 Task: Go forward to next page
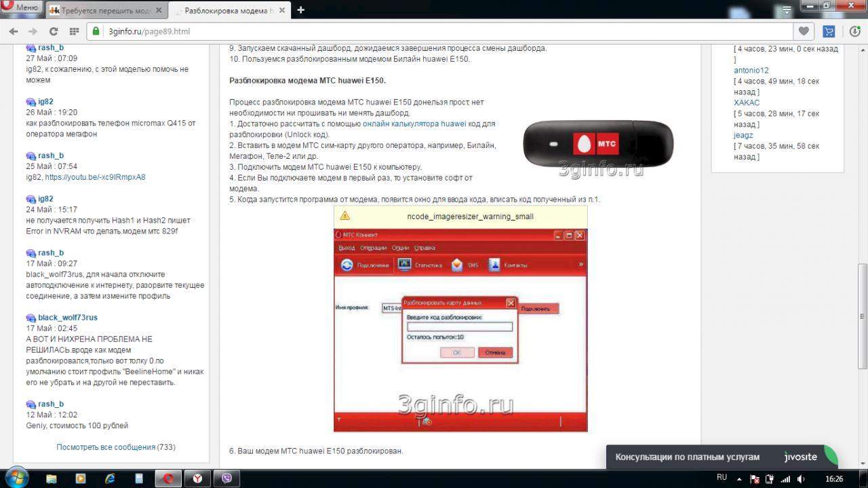(x=33, y=31)
